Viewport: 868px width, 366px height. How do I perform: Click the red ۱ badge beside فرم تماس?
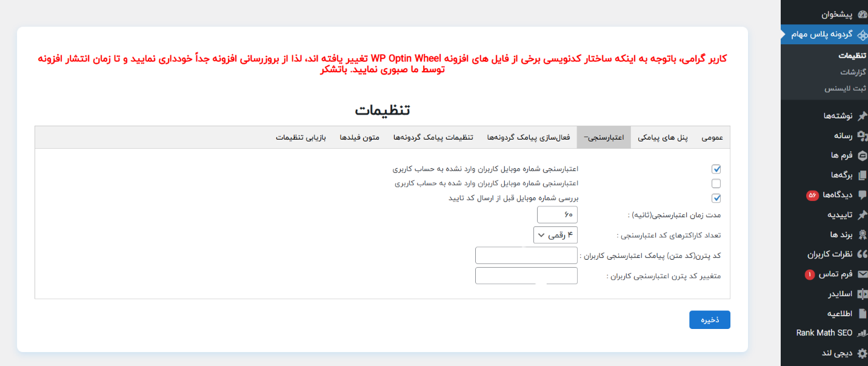[x=810, y=275]
